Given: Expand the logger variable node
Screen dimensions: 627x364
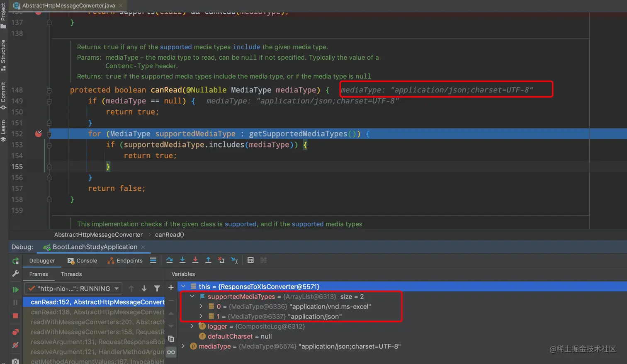Looking at the screenshot, I should [192, 326].
